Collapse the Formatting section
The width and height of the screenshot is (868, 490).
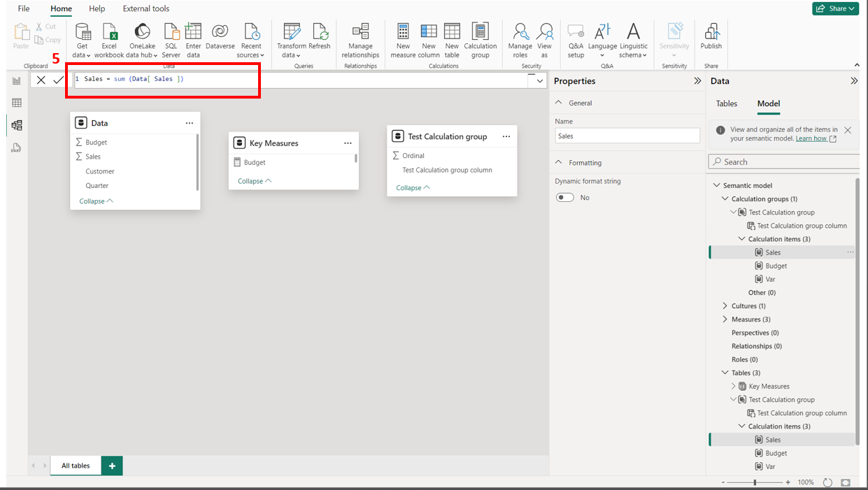558,162
